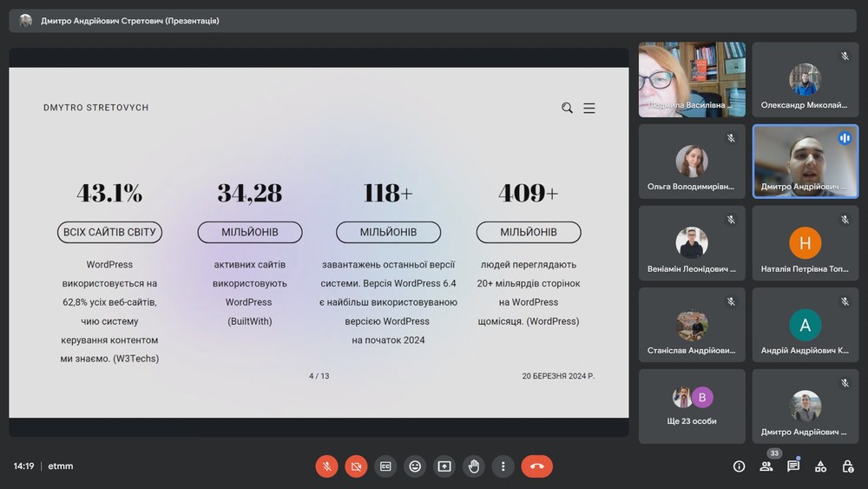Click the teal A avatar
The image size is (868, 489).
click(805, 325)
